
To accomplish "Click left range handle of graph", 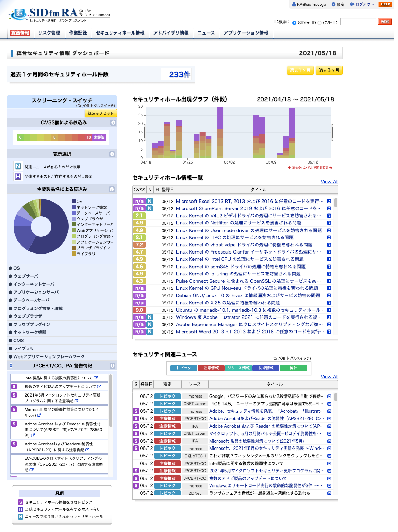I will coord(145,132).
